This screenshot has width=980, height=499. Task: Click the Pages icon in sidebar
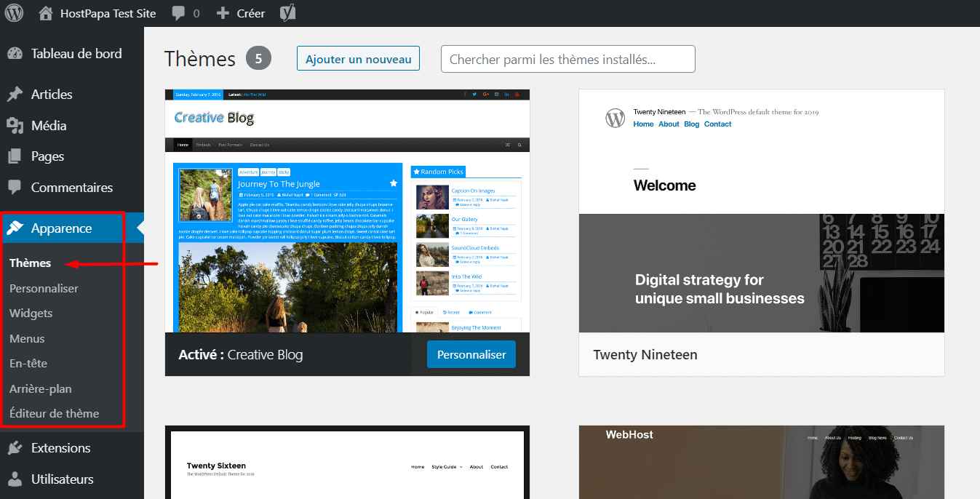(x=15, y=156)
